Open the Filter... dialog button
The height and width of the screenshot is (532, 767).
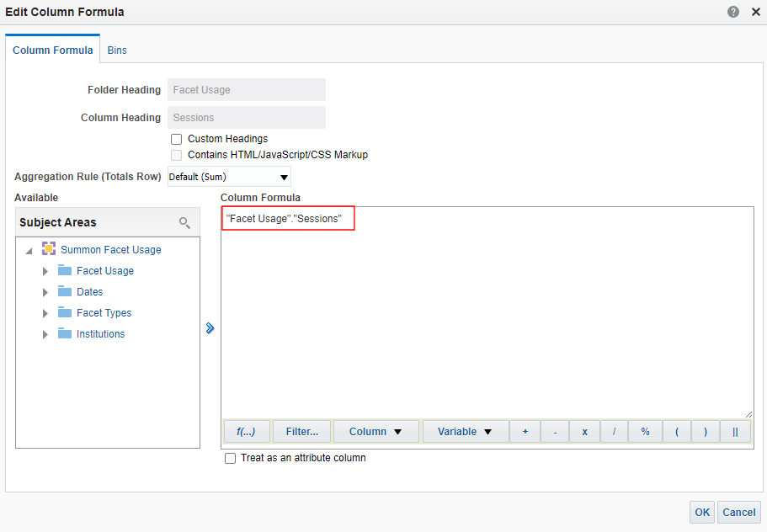[x=301, y=431]
